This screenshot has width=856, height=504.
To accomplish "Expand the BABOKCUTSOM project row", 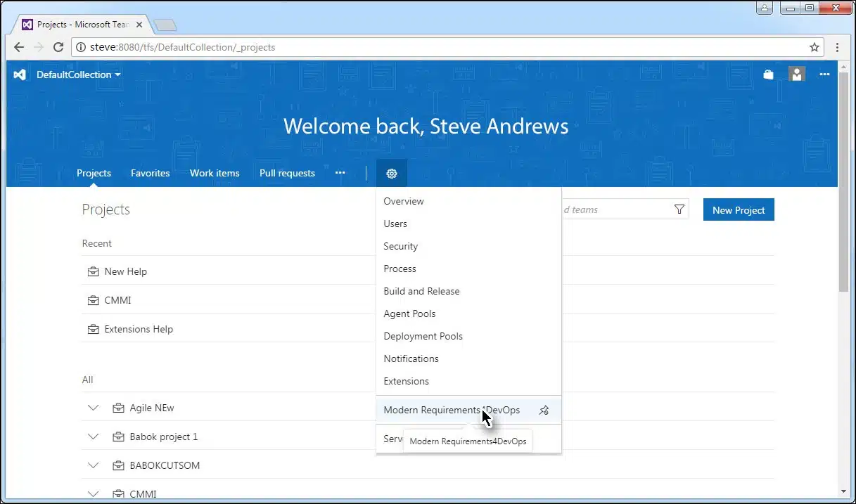I will pos(94,465).
